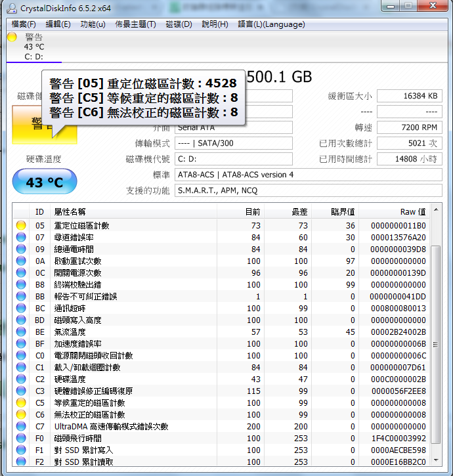The width and height of the screenshot is (453, 476).
Task: Click raw value 1F4C00003992
Action: [x=399, y=439]
